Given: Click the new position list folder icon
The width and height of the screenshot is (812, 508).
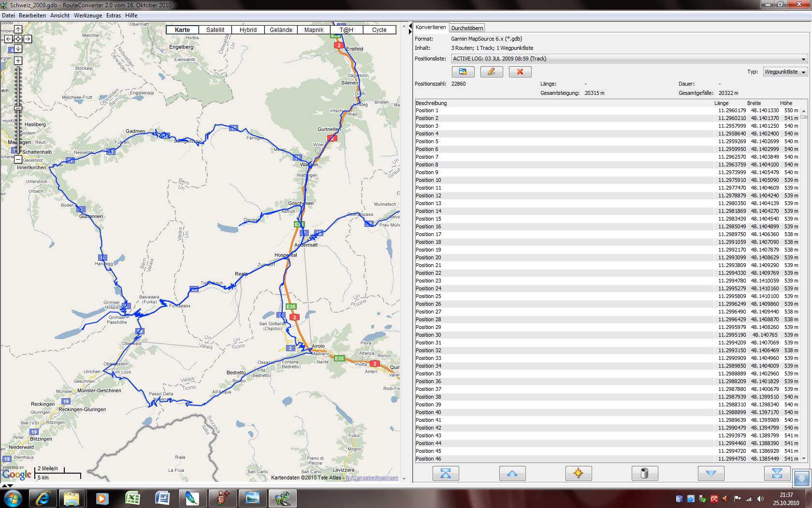Looking at the screenshot, I should pos(463,72).
